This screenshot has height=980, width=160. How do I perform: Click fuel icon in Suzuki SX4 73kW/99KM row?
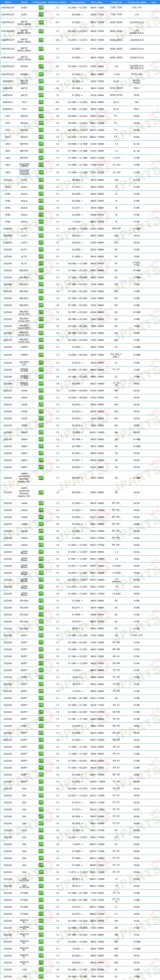click(41, 789)
